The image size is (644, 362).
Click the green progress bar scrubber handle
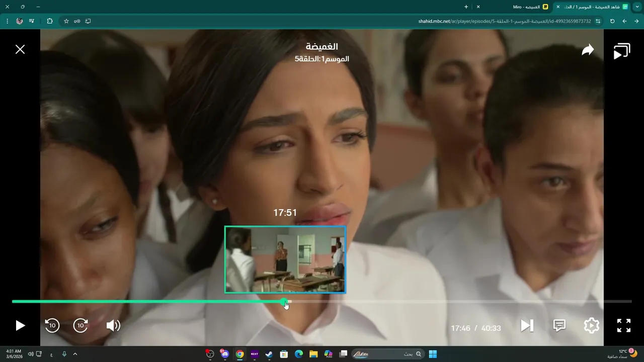point(284,302)
